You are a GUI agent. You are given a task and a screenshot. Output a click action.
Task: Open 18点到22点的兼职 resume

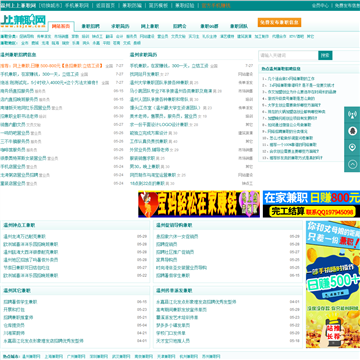point(147,183)
